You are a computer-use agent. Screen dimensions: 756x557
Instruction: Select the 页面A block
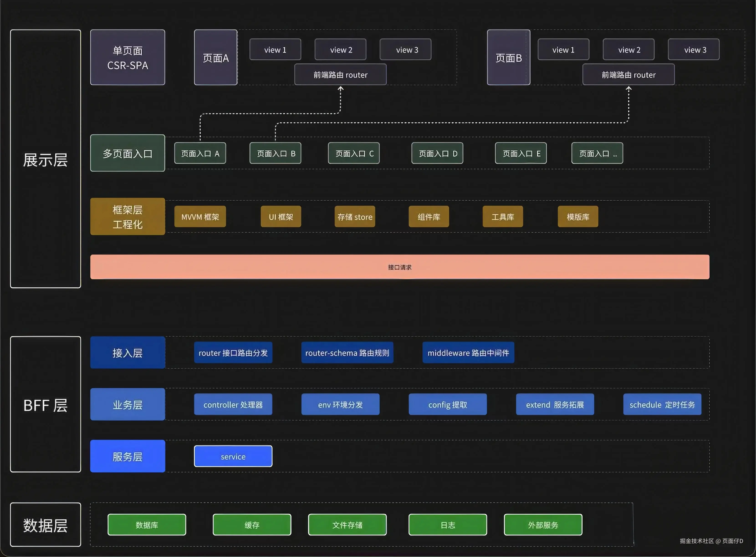point(216,57)
